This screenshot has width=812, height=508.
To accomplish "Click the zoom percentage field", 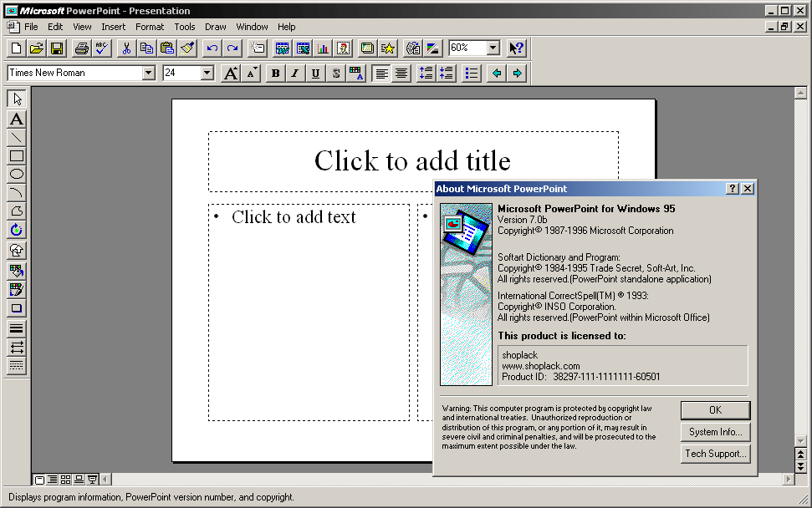I will pyautogui.click(x=468, y=48).
